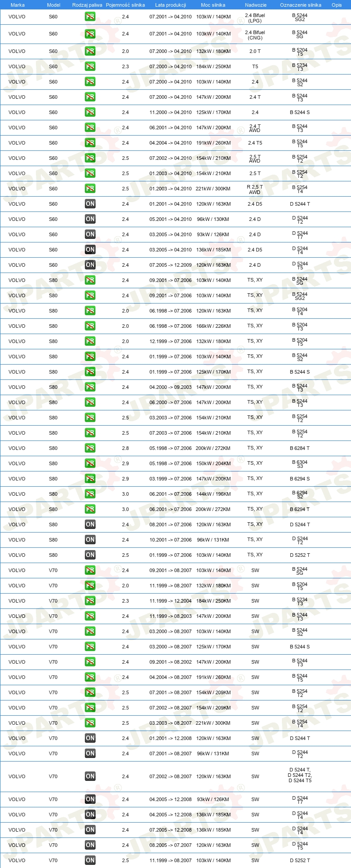Select the petrol icon in the S60 2.5 T AWD row
351x868 pixels.
coord(90,158)
